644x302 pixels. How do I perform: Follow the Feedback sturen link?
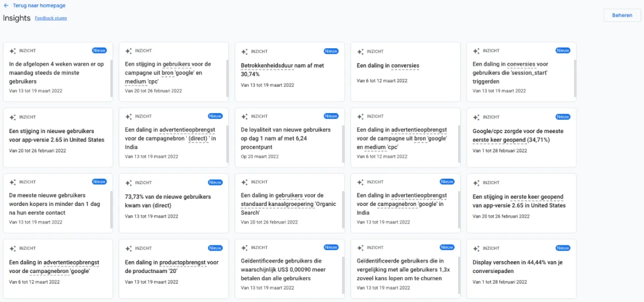[51, 18]
